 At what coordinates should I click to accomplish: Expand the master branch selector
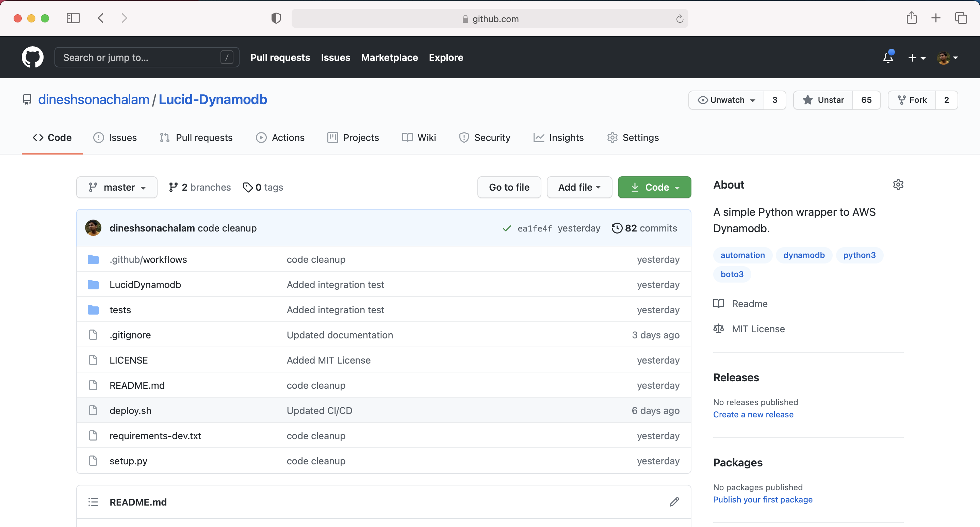coord(116,187)
